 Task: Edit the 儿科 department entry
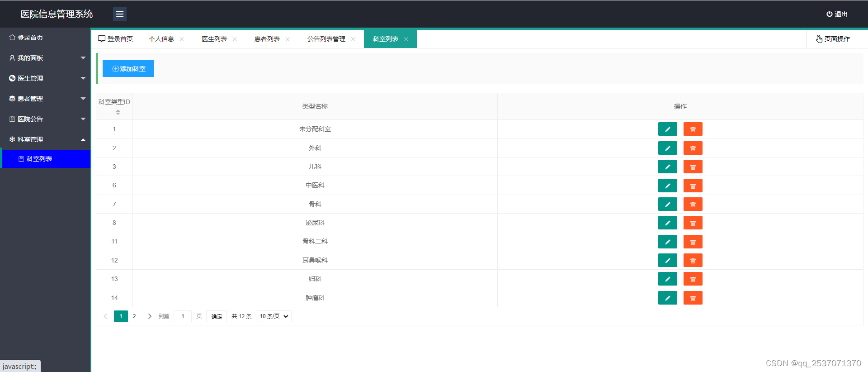(667, 167)
